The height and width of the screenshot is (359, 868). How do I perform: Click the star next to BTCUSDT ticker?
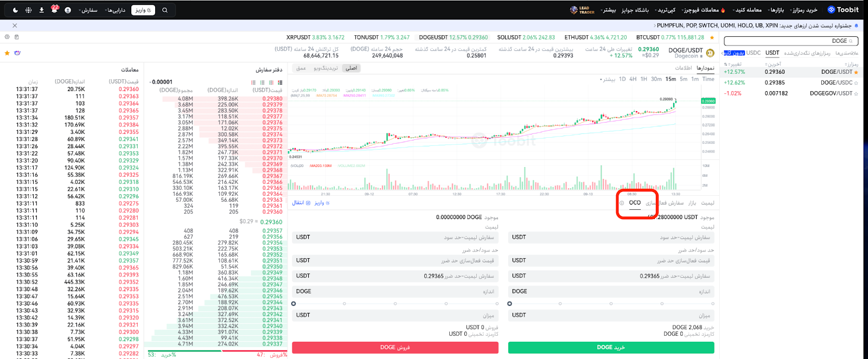tap(712, 37)
